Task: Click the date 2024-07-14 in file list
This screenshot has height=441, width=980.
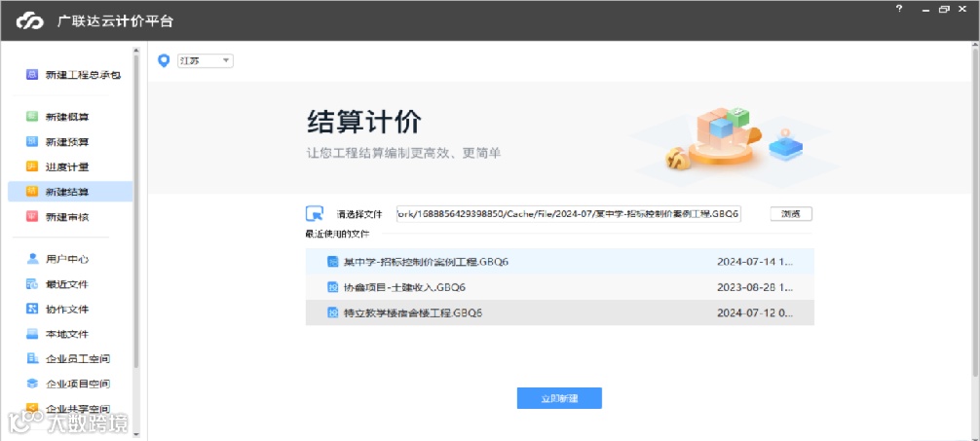Action: (755, 262)
